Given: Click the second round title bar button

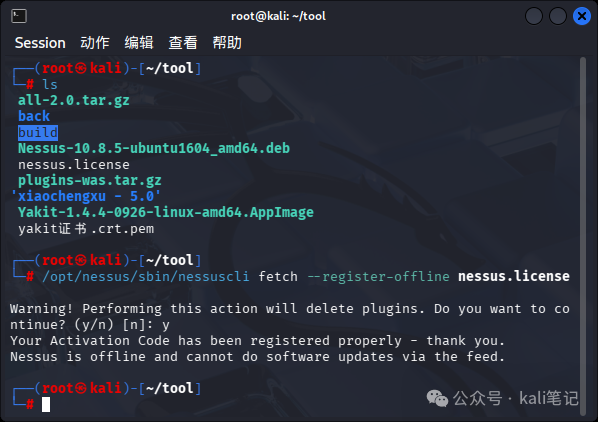Looking at the screenshot, I should point(558,16).
